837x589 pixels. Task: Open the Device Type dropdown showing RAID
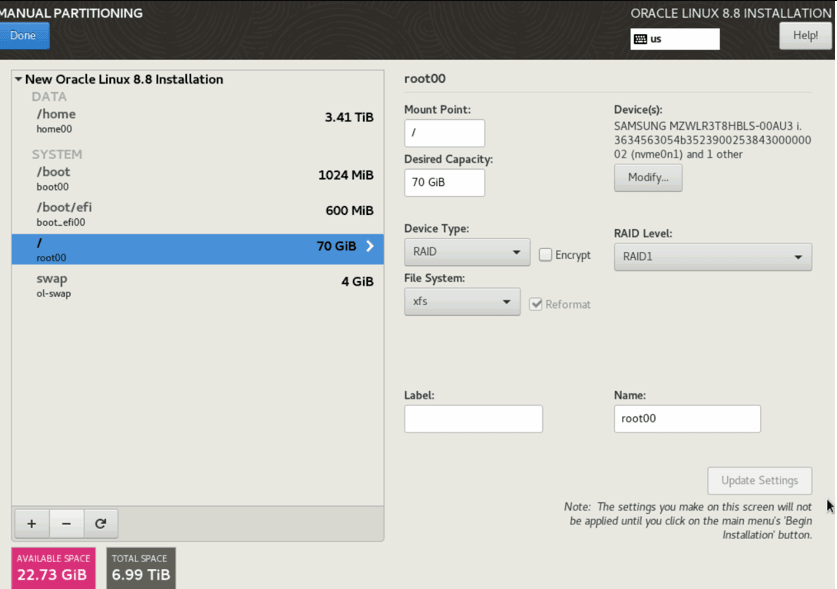(466, 252)
